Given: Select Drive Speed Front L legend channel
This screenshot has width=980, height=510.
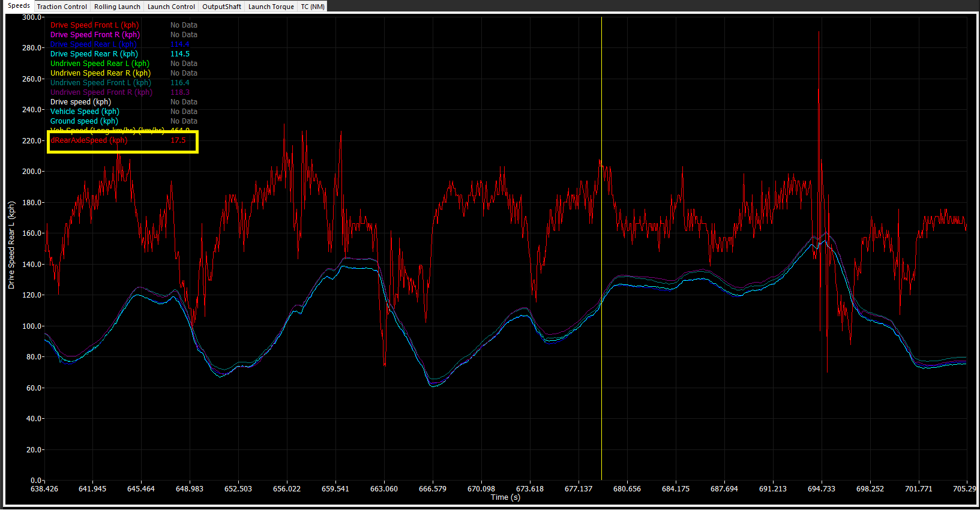Looking at the screenshot, I should point(94,25).
